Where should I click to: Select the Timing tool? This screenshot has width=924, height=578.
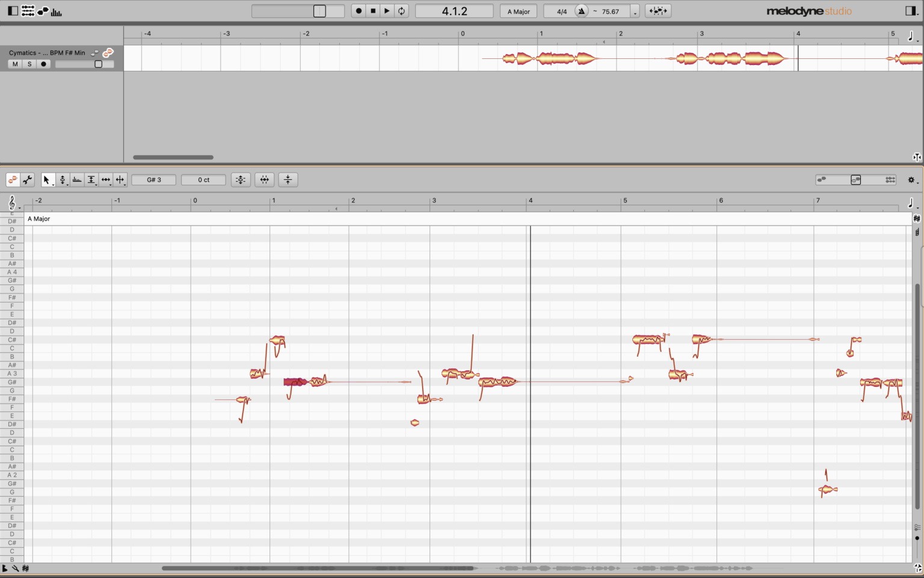105,179
